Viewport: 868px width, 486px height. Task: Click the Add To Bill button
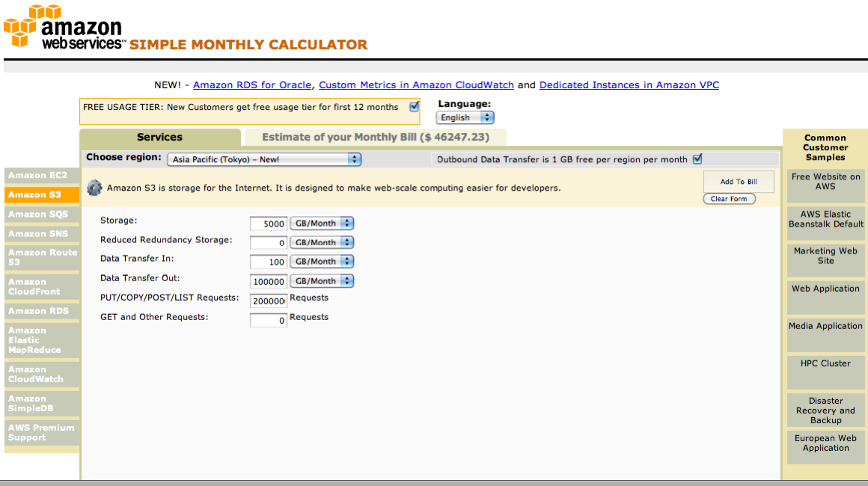pyautogui.click(x=739, y=182)
